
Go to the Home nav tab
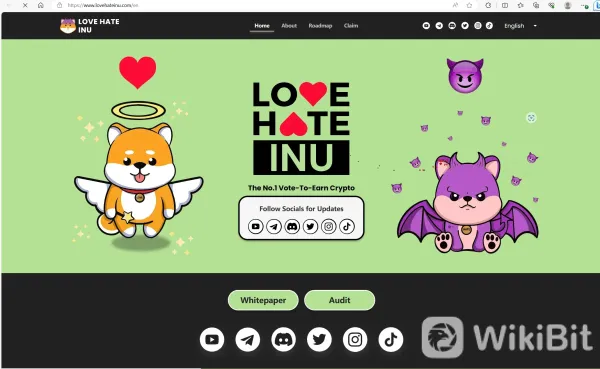(x=262, y=26)
